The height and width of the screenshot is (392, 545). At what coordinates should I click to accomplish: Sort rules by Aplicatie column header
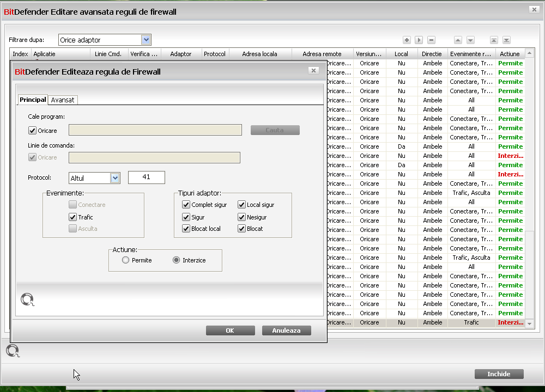click(x=60, y=54)
